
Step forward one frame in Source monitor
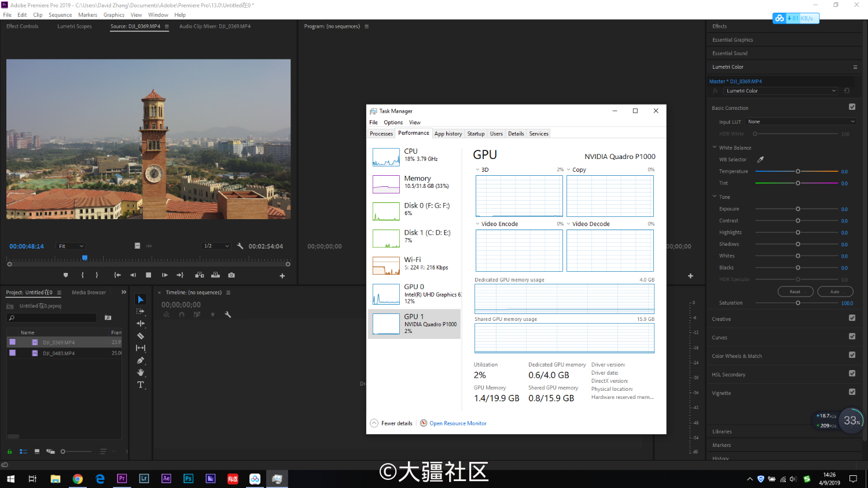[x=165, y=275]
